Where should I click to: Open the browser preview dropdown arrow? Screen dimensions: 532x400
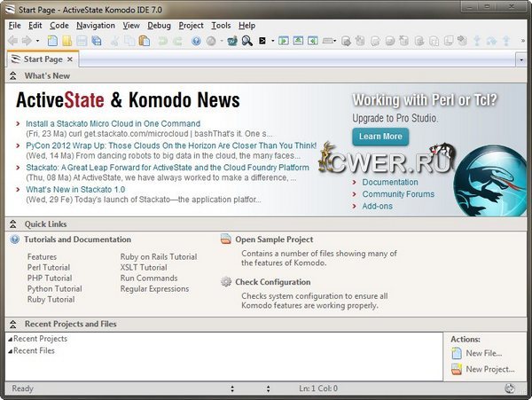(x=222, y=41)
